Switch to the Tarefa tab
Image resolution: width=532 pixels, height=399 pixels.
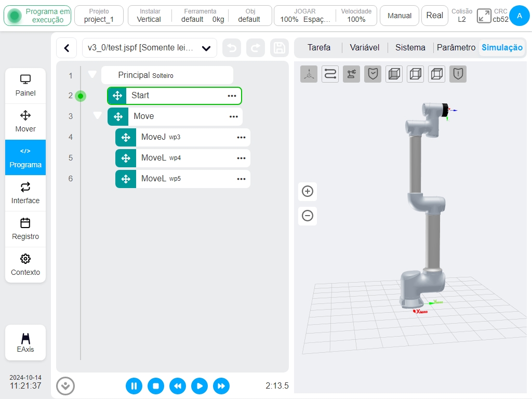tap(319, 47)
